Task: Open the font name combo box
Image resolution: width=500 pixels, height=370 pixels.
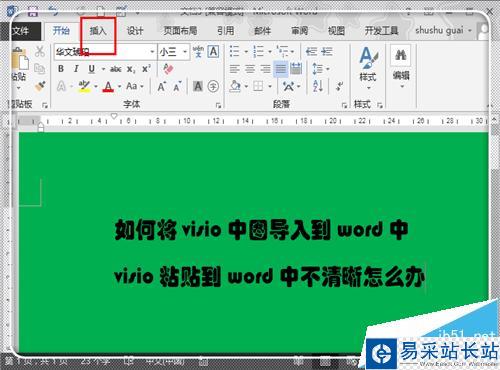Action: tap(105, 52)
